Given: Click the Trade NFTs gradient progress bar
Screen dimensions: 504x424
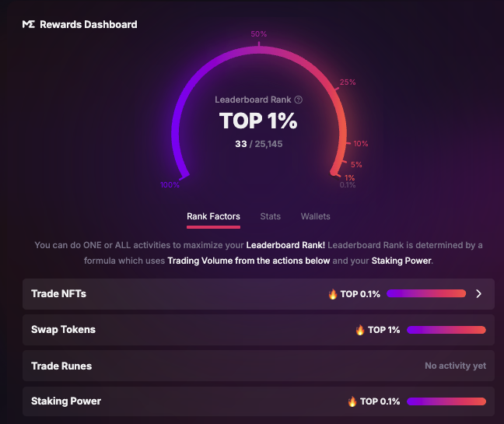Looking at the screenshot, I should [426, 293].
